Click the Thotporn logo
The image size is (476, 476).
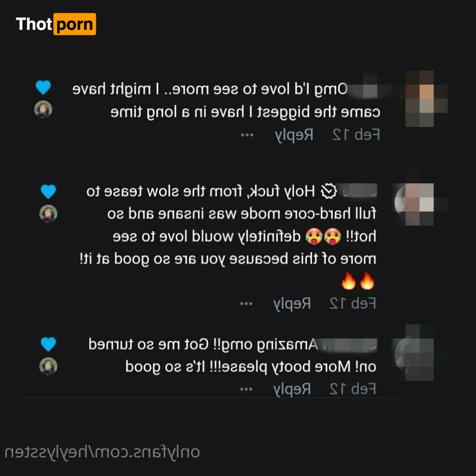(56, 24)
